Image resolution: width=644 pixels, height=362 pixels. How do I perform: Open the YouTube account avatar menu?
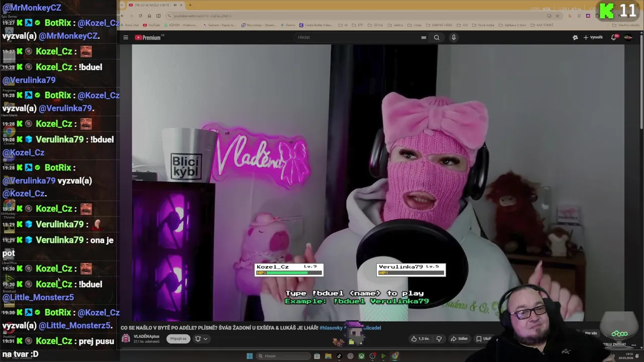coord(628,37)
